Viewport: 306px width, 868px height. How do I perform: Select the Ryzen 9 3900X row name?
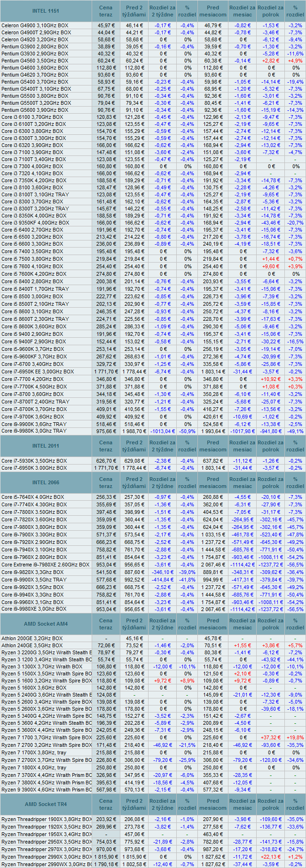point(47,790)
